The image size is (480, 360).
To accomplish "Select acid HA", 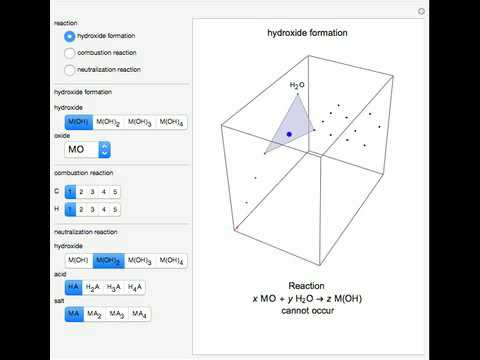I will tap(73, 287).
